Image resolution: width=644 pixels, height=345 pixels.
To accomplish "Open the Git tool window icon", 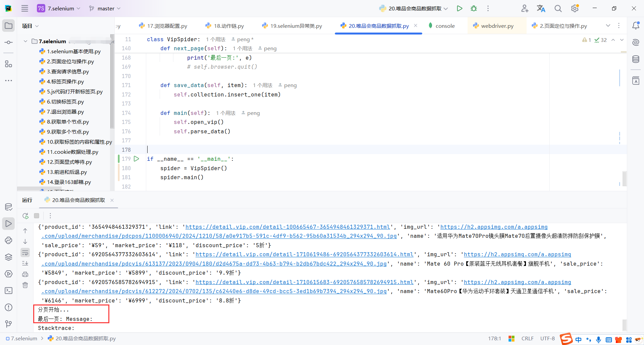I will [9, 324].
